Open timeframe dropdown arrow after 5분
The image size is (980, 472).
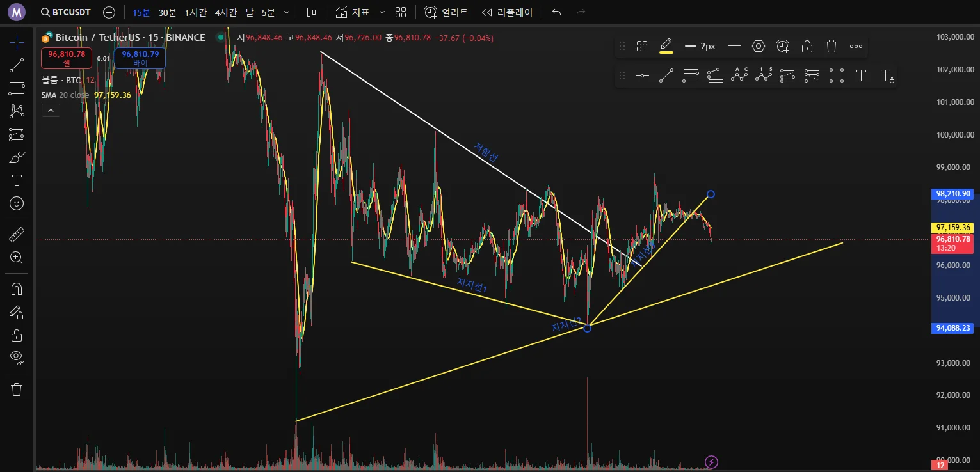click(286, 12)
